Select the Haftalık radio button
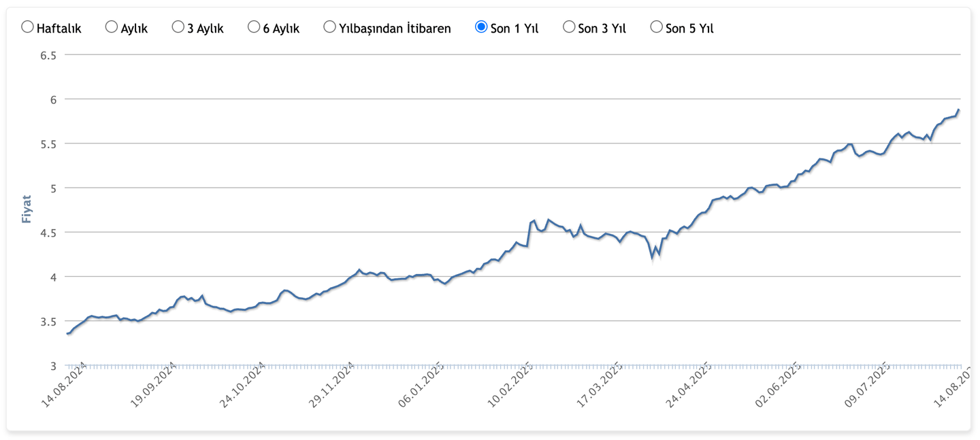 [27, 26]
